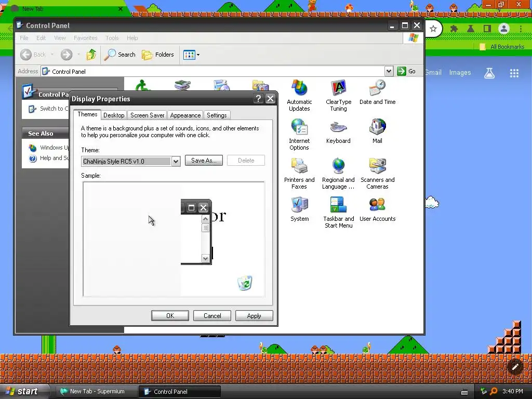Screen dimensions: 532x399
Task: Click the sample window's scroll down arrow
Action: click(x=205, y=259)
